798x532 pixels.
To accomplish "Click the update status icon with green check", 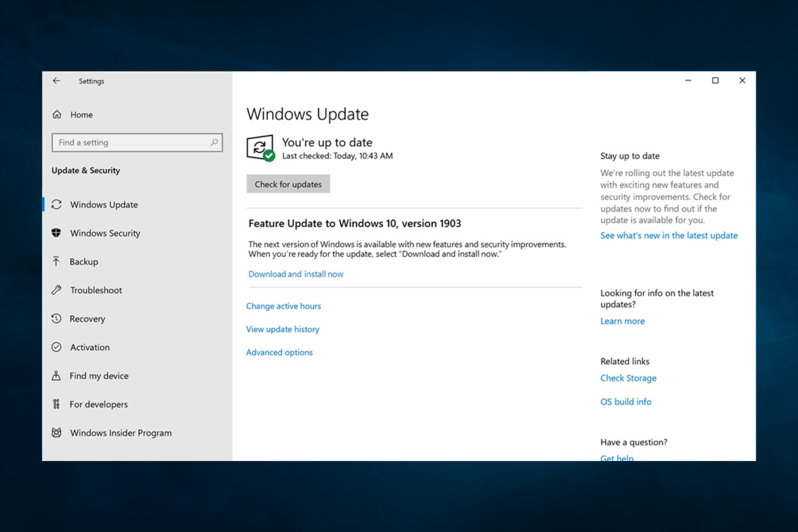I will point(261,148).
